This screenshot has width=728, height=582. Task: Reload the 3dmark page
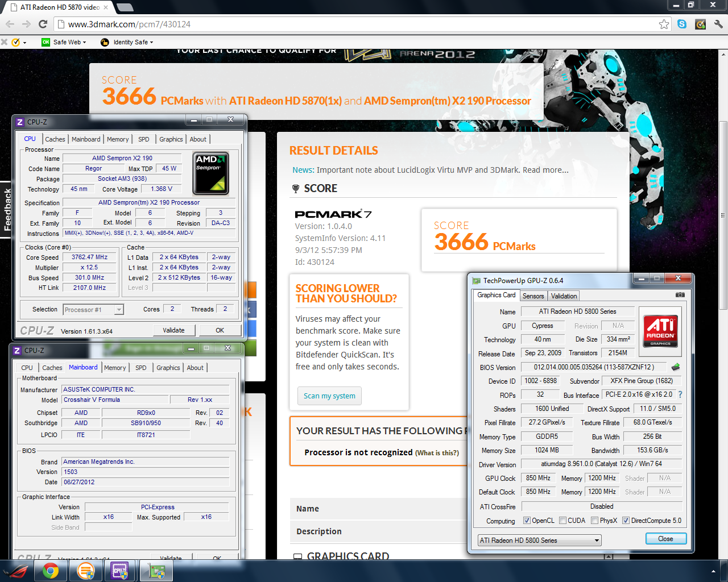click(43, 24)
